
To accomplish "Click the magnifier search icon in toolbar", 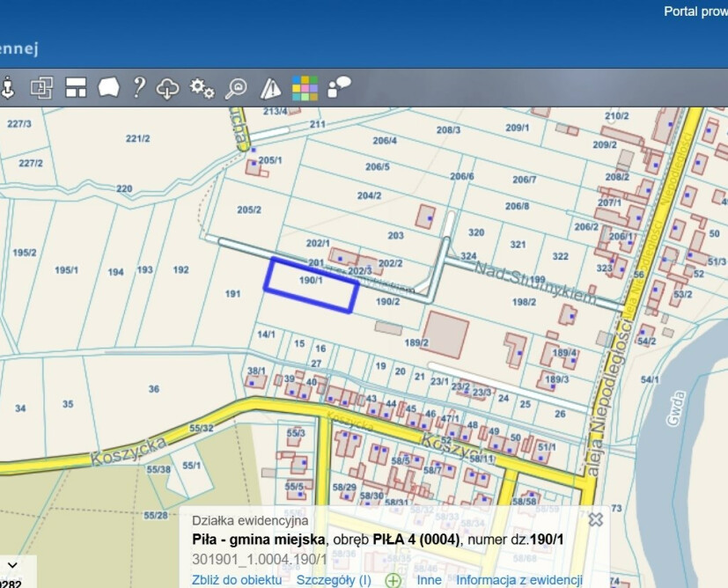I will (236, 88).
